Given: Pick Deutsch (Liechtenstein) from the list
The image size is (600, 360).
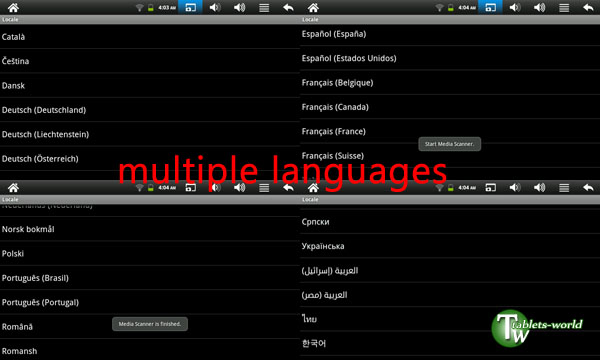Looking at the screenshot, I should pyautogui.click(x=150, y=134).
